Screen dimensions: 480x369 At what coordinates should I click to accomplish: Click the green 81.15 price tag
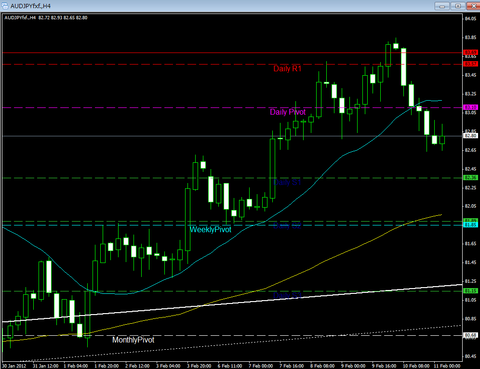coord(471,291)
